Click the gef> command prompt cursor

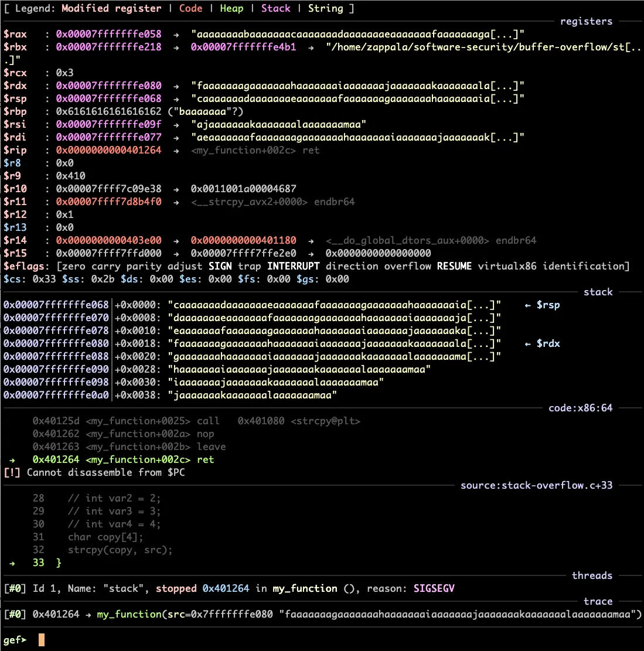[40, 639]
